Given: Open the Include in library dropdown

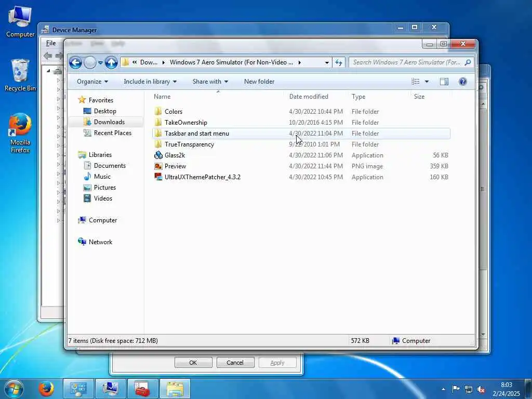Looking at the screenshot, I should 150,82.
